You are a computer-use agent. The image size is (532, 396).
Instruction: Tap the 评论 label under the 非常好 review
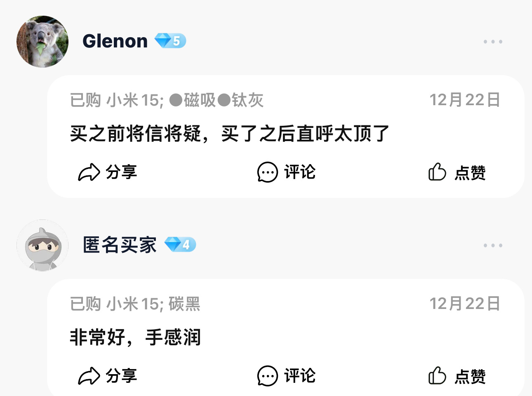(x=300, y=376)
